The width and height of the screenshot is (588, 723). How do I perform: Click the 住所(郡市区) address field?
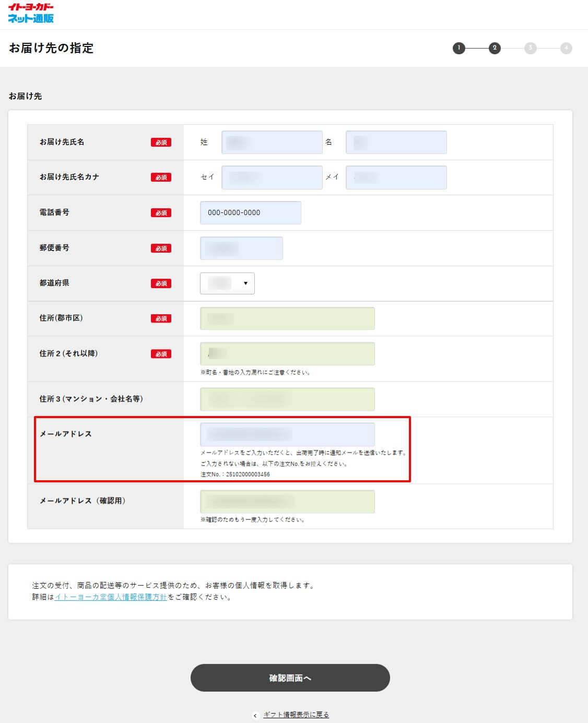pyautogui.click(x=287, y=318)
